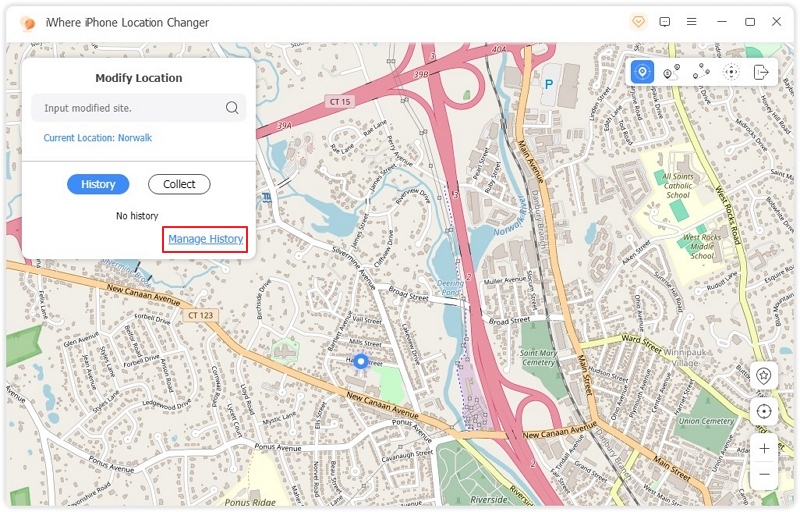
Task: Open the star favorites icon on the map
Action: 763,376
